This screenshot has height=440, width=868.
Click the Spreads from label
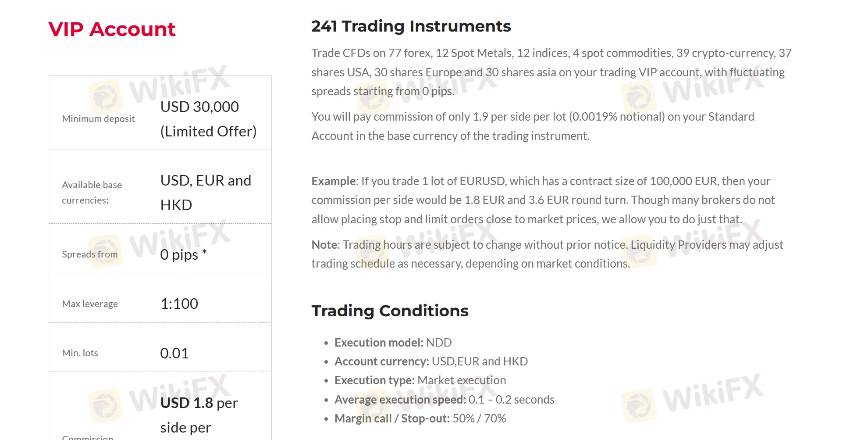point(90,254)
